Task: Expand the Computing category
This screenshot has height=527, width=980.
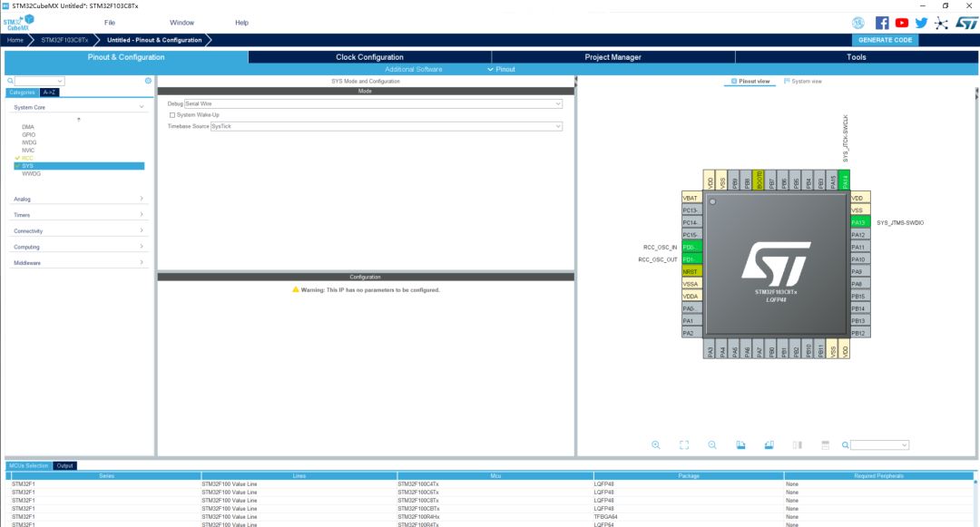Action: tap(142, 247)
